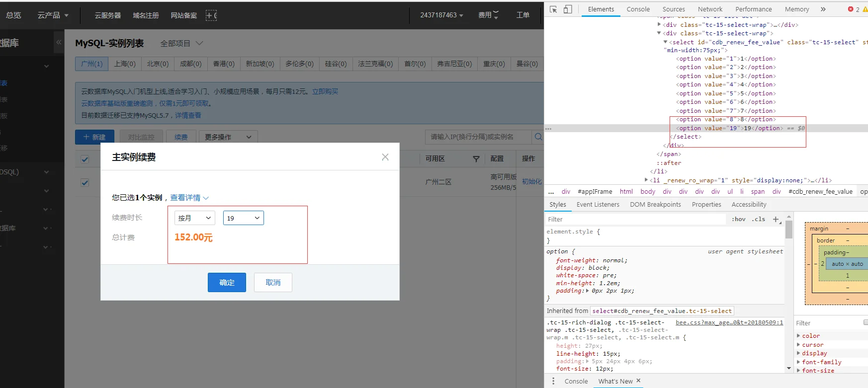The width and height of the screenshot is (868, 388).
Task: Close the What's New drawer tab
Action: point(638,381)
